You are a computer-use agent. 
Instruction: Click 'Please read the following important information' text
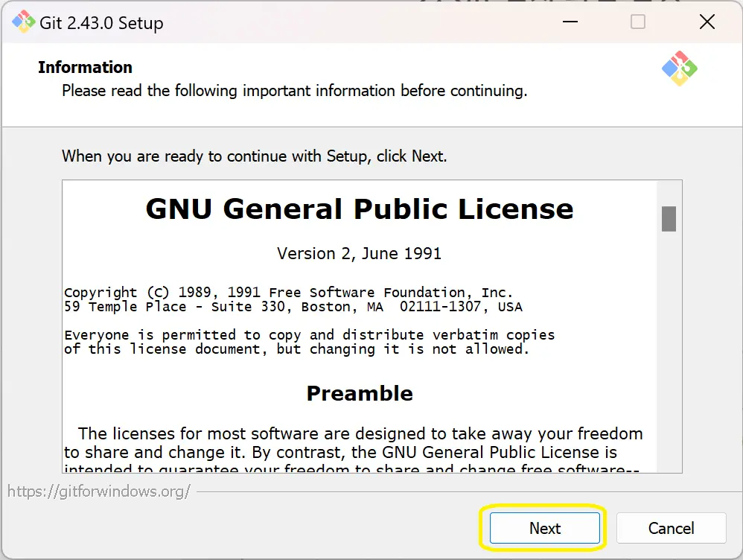pos(295,91)
